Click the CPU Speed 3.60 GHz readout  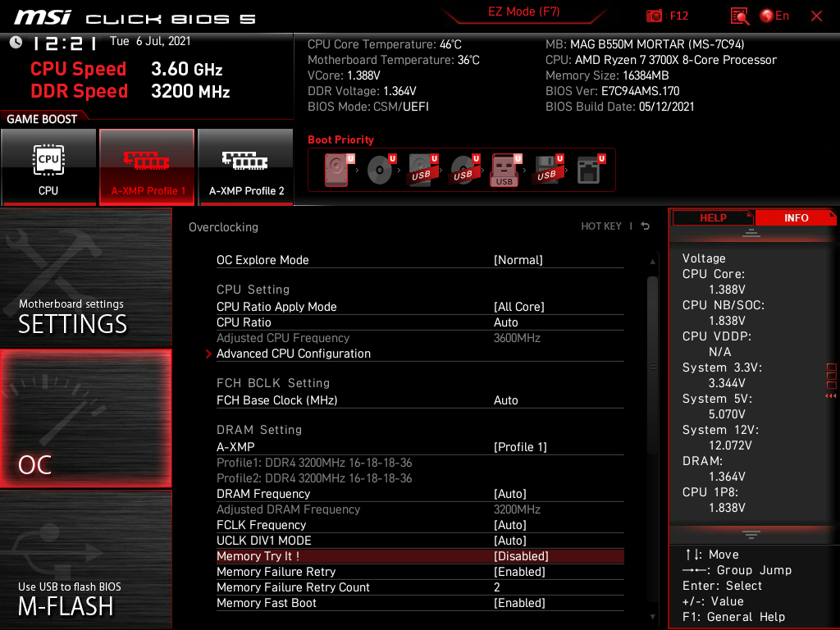tap(126, 69)
